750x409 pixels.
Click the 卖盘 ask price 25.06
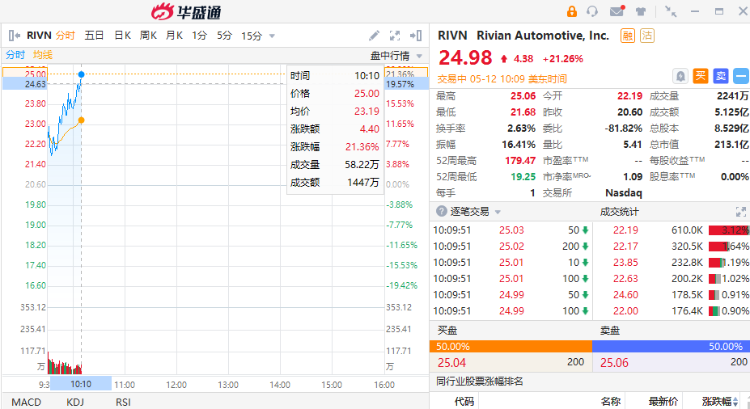pyautogui.click(x=614, y=363)
